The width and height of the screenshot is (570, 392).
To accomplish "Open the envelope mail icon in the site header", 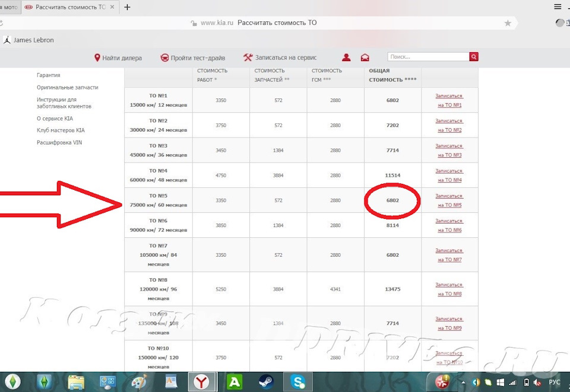I will (365, 58).
